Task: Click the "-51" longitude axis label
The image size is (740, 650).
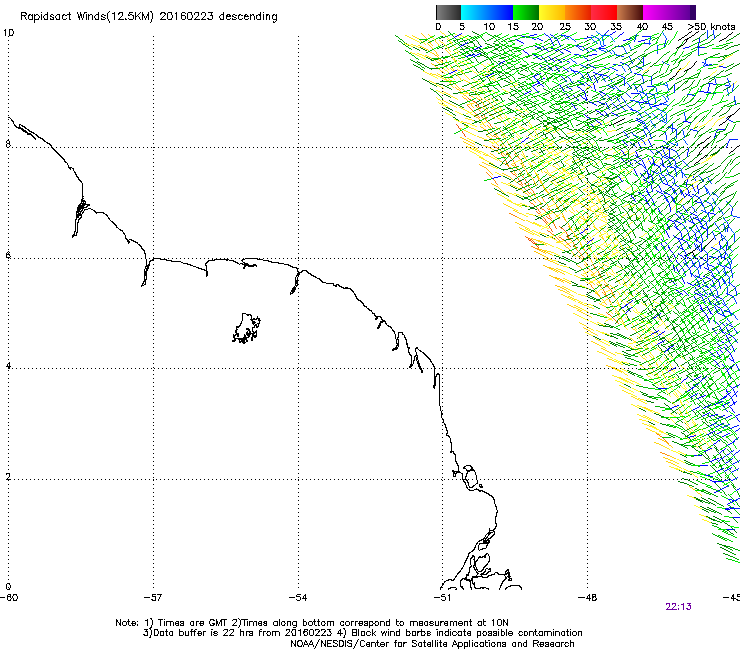Action: [x=442, y=598]
